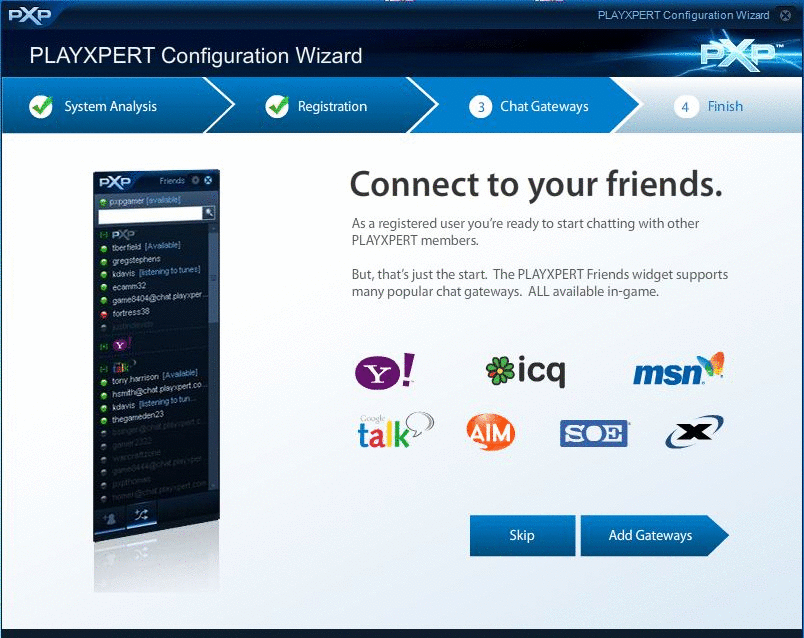The width and height of the screenshot is (804, 638).
Task: Click the 'PLAYXPERT Configuration Wizard' header title
Action: point(196,55)
